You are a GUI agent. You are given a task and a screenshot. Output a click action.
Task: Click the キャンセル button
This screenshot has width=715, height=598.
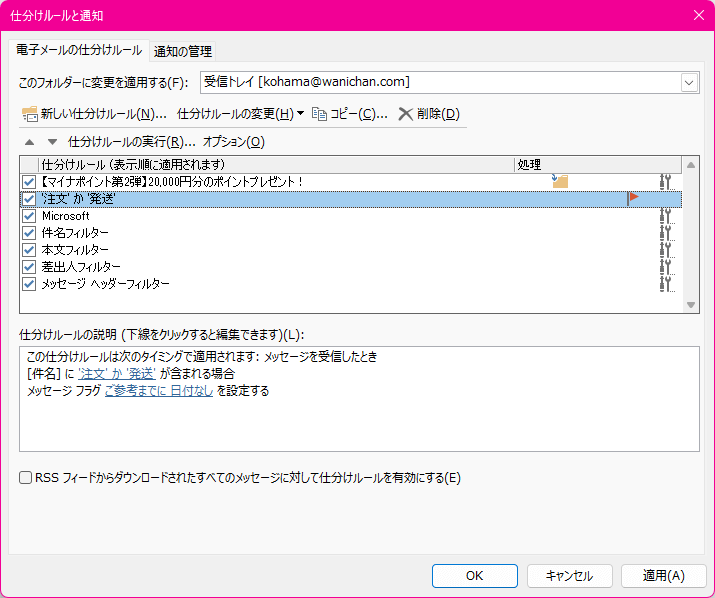(570, 576)
